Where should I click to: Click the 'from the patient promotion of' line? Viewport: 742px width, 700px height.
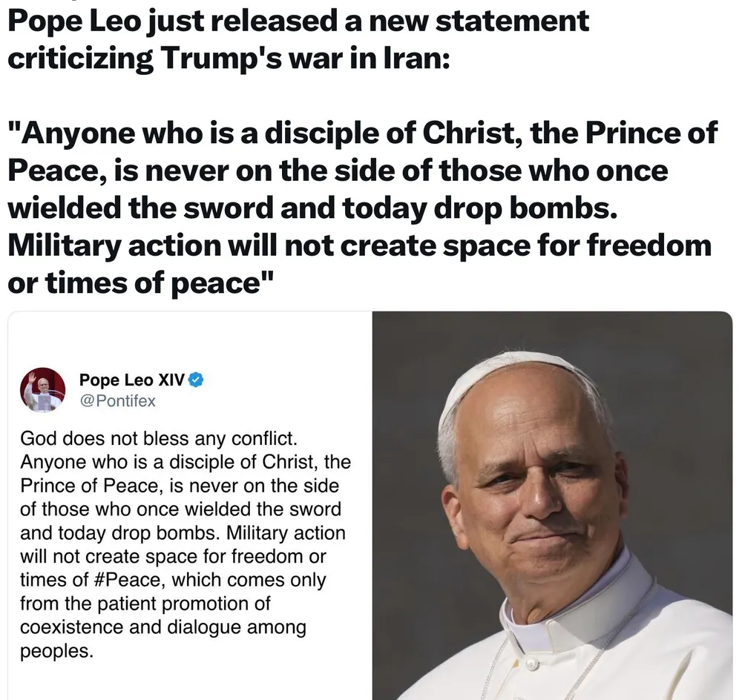click(145, 604)
